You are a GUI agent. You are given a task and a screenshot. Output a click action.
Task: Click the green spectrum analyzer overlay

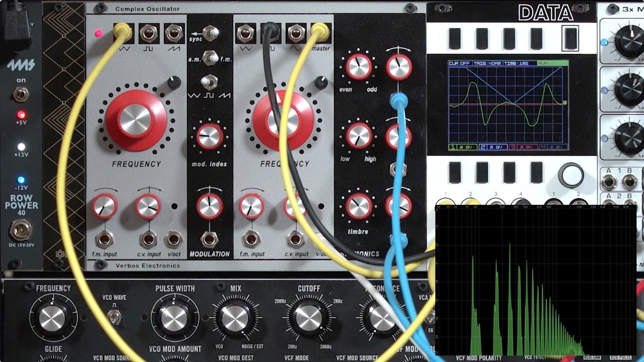point(535,281)
